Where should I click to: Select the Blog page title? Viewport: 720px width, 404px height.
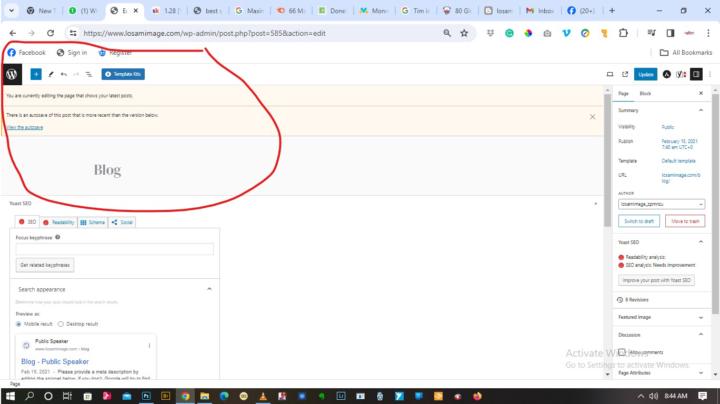(x=107, y=170)
